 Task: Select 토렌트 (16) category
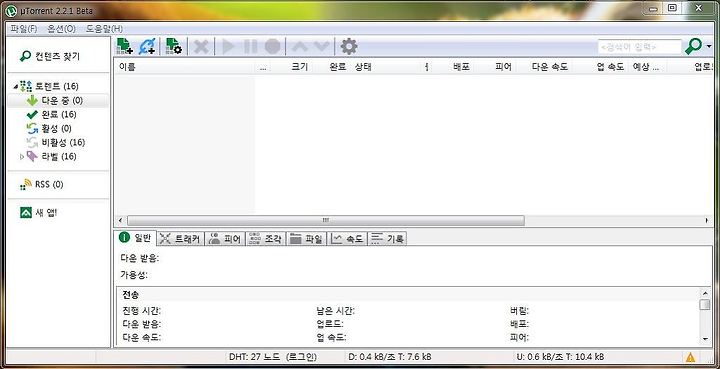[57, 86]
